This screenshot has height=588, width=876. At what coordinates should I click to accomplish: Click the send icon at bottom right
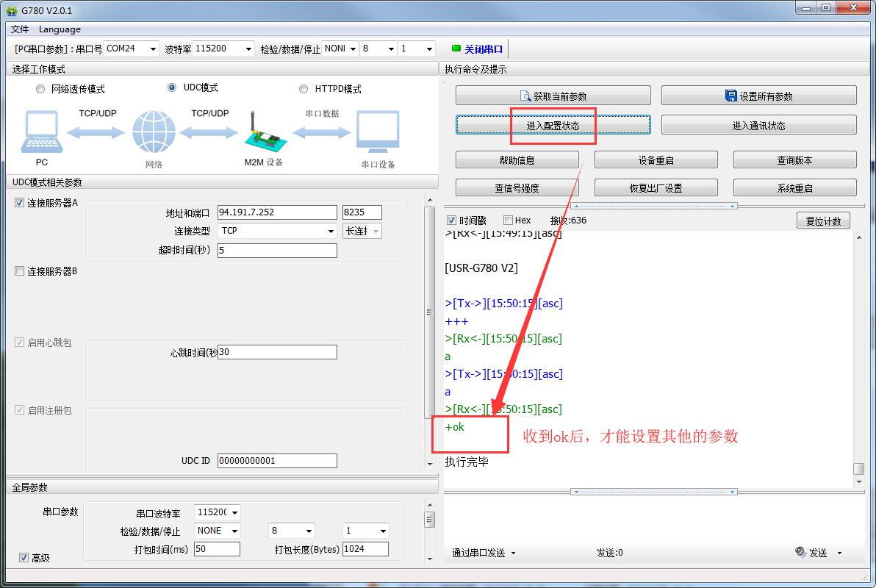pyautogui.click(x=800, y=553)
